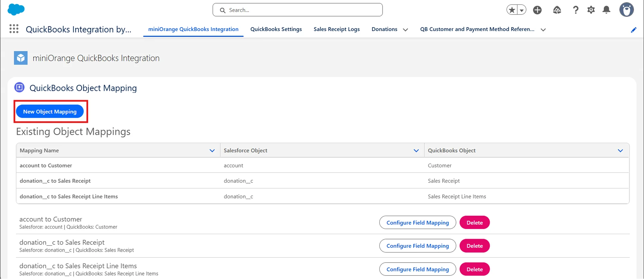Open the Donations tab
The width and height of the screenshot is (644, 279).
(x=384, y=29)
